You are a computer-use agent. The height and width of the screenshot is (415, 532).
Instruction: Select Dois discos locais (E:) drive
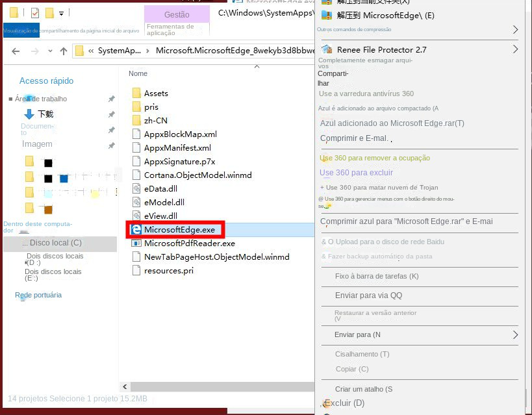pos(53,275)
